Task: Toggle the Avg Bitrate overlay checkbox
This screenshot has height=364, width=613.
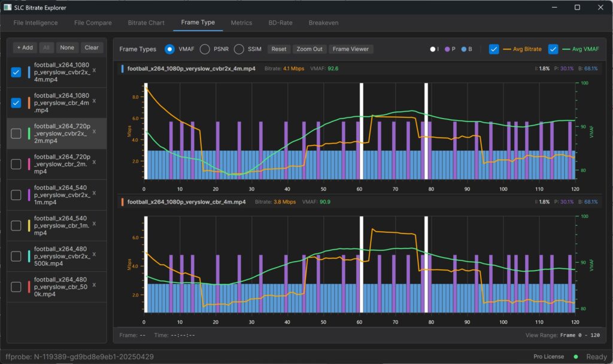Action: click(494, 49)
